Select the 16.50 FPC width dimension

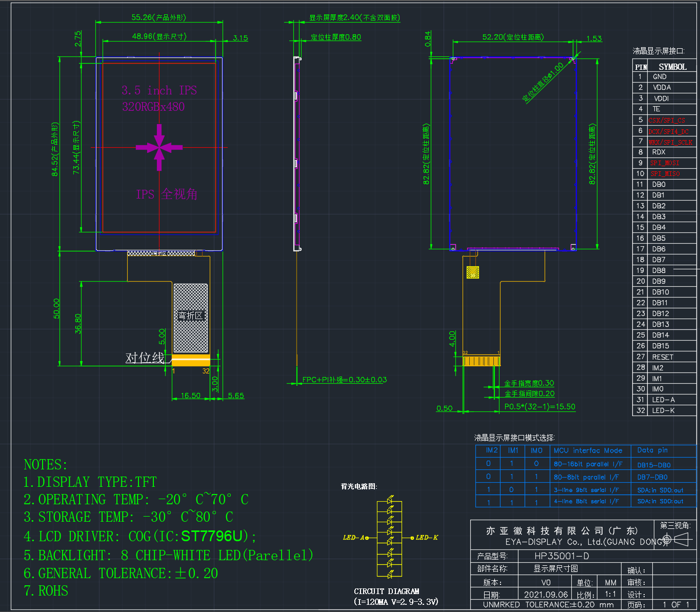190,396
